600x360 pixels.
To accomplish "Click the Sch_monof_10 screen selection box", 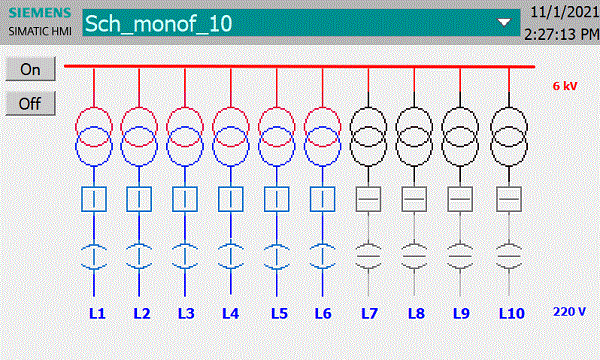I will pyautogui.click(x=301, y=23).
